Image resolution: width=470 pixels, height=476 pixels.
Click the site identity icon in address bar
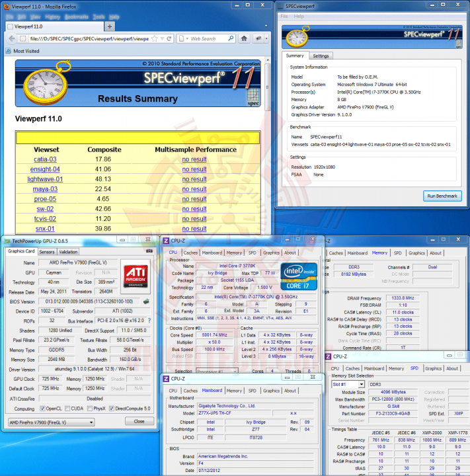click(x=22, y=38)
